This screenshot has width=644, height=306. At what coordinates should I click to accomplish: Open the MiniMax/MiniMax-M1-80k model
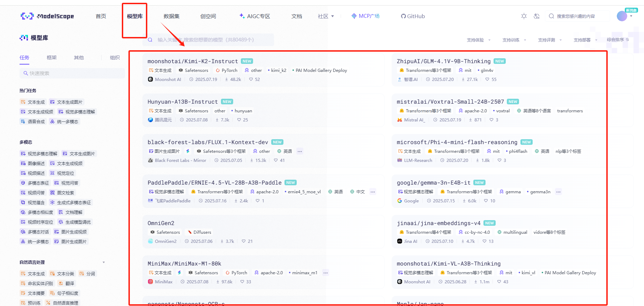[184, 263]
